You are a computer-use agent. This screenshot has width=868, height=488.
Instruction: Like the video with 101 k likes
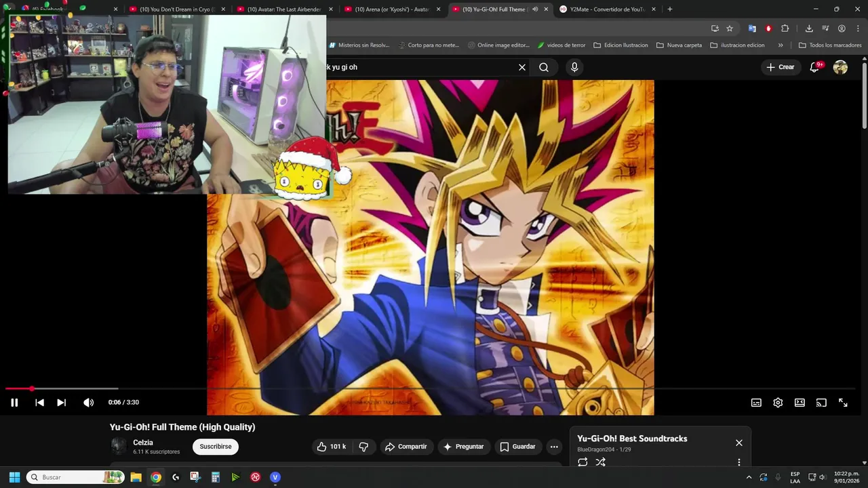(332, 447)
